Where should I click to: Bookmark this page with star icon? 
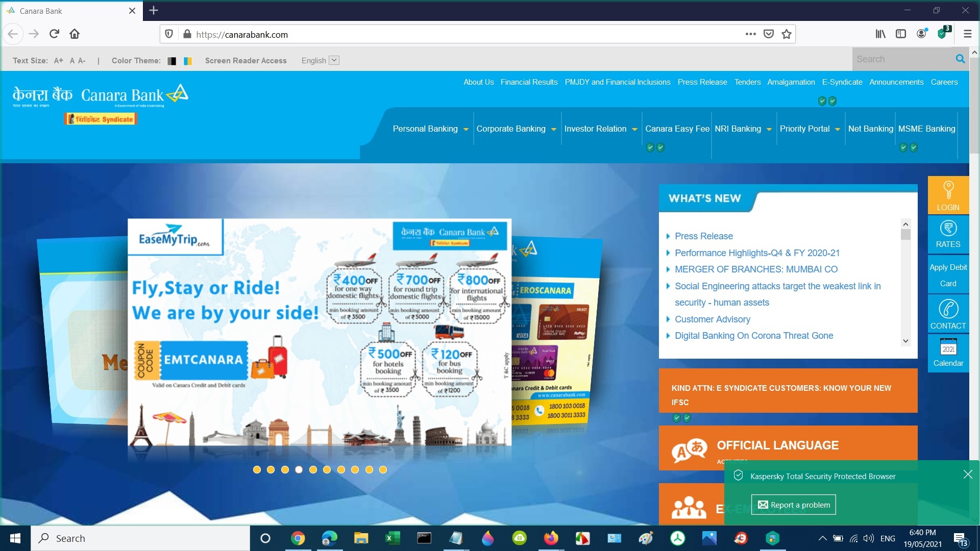[787, 34]
